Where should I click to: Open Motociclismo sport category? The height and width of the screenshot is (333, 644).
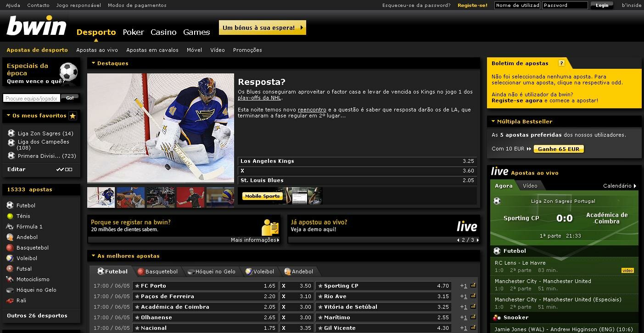tap(33, 279)
